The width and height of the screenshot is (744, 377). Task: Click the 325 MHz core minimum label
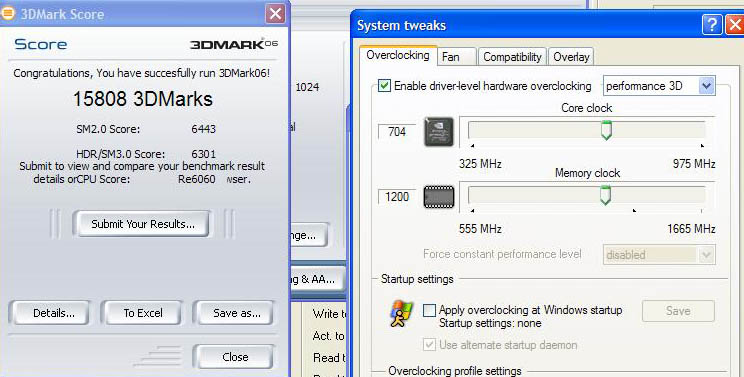point(480,164)
